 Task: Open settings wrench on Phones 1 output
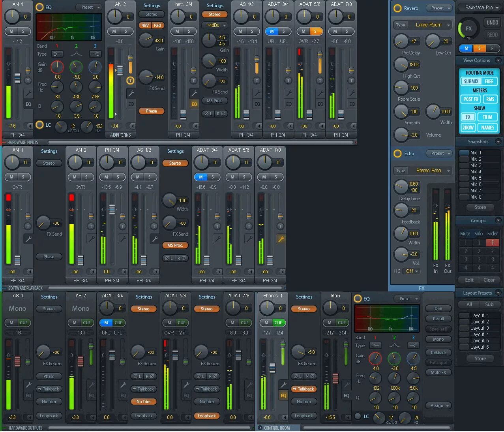tap(283, 384)
